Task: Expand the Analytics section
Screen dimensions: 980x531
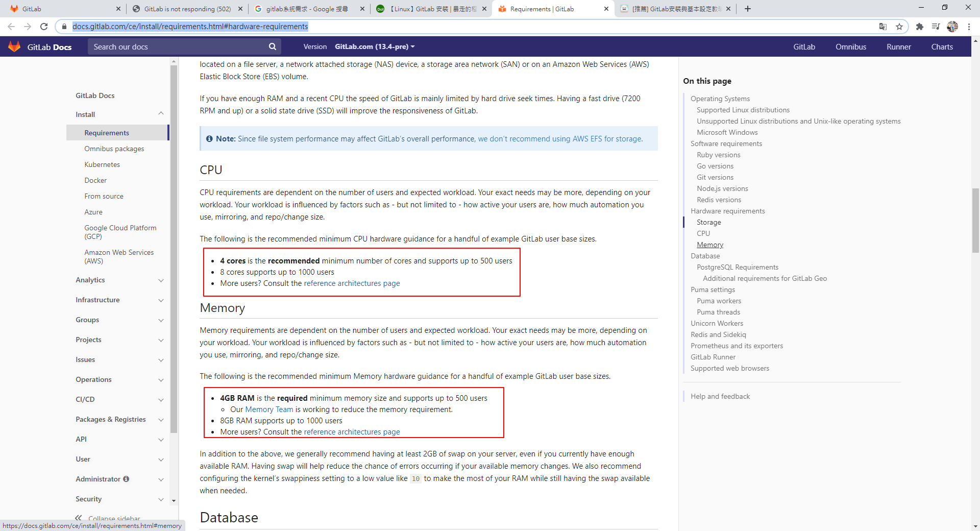Action: 161,280
